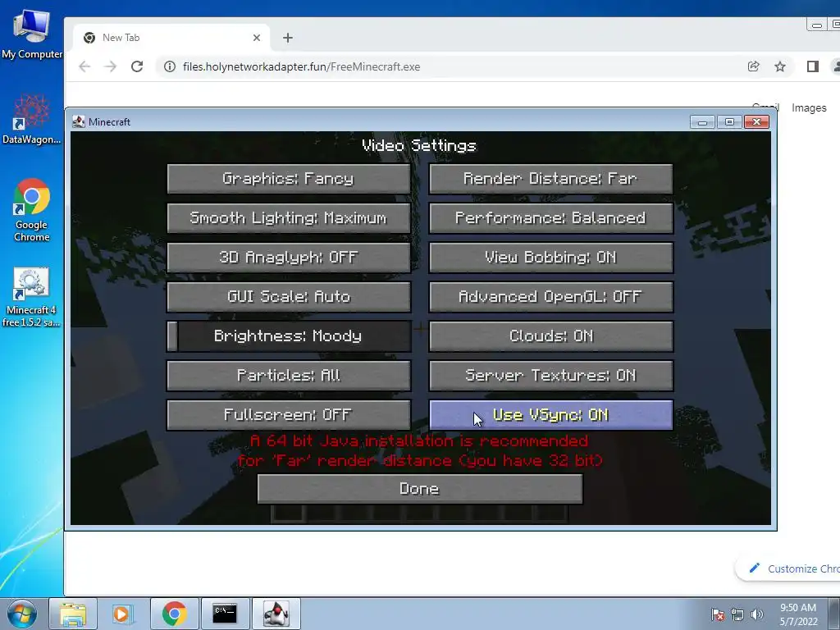
Task: Open File Explorer from the taskbar
Action: pyautogui.click(x=73, y=614)
